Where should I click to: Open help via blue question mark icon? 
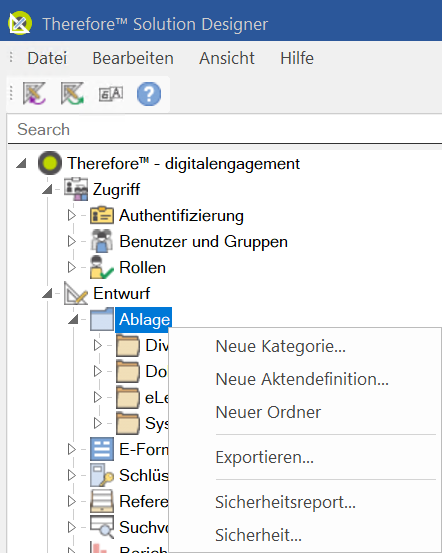pyautogui.click(x=149, y=94)
